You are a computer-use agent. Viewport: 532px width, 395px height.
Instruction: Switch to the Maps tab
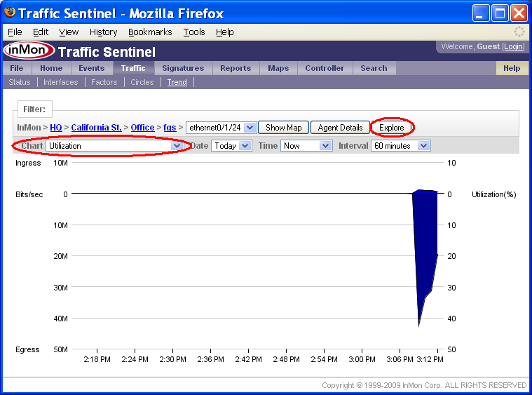point(278,68)
